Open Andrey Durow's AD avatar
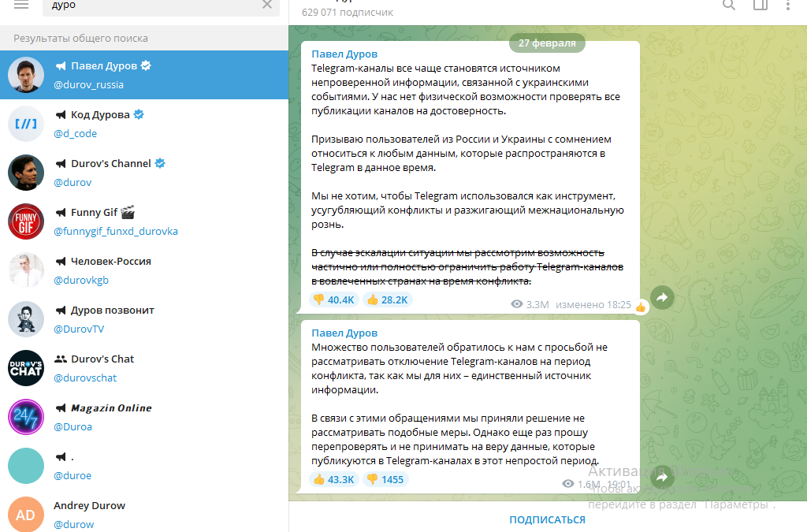The width and height of the screenshot is (807, 532). (x=26, y=515)
